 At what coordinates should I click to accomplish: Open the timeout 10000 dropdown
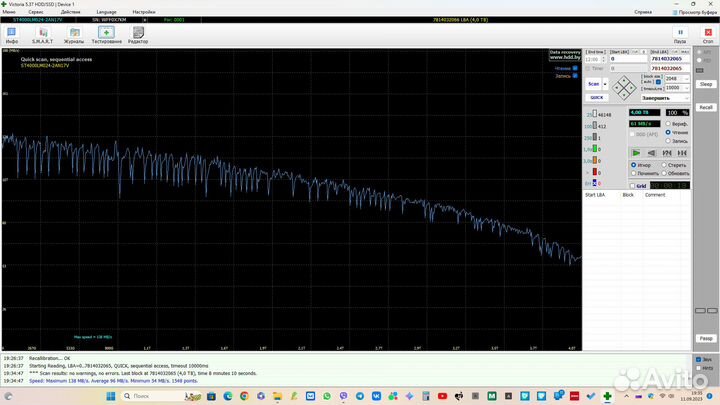click(x=685, y=87)
